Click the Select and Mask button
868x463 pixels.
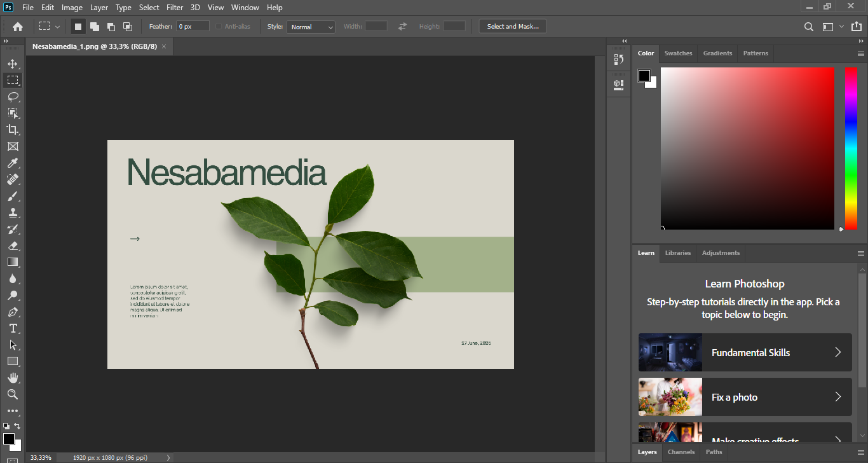(x=512, y=27)
